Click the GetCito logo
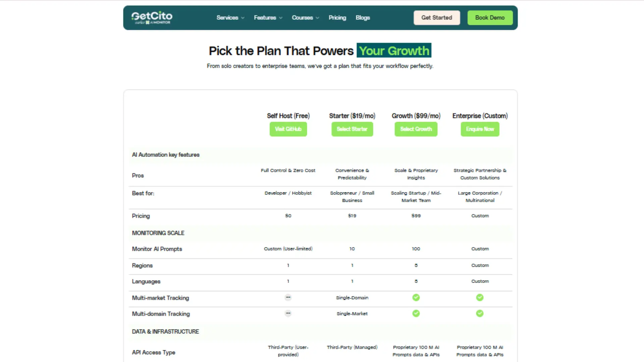The height and width of the screenshot is (362, 644). pyautogui.click(x=151, y=17)
